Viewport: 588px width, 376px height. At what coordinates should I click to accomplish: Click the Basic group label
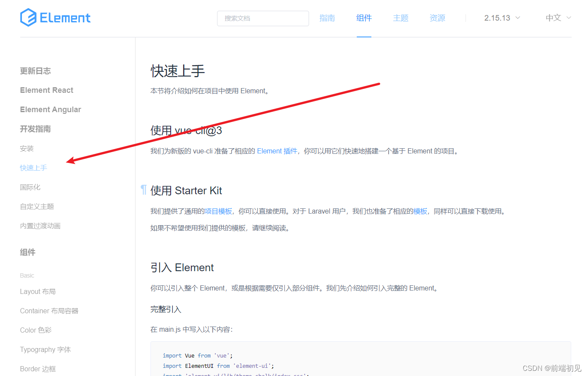click(x=27, y=275)
